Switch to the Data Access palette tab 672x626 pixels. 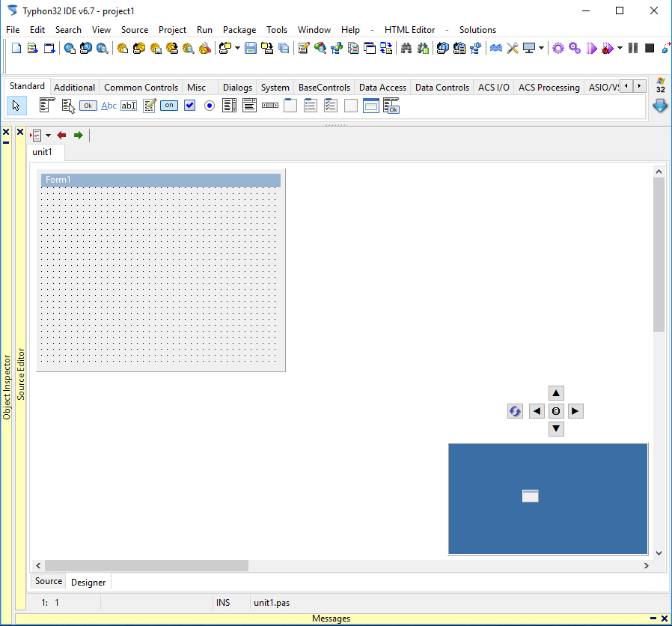click(x=382, y=88)
